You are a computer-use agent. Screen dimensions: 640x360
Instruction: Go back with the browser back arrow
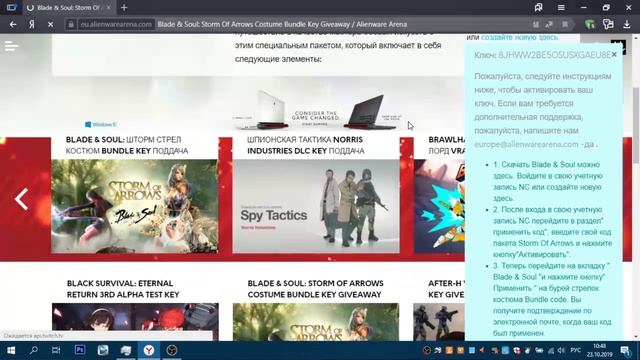[13, 24]
